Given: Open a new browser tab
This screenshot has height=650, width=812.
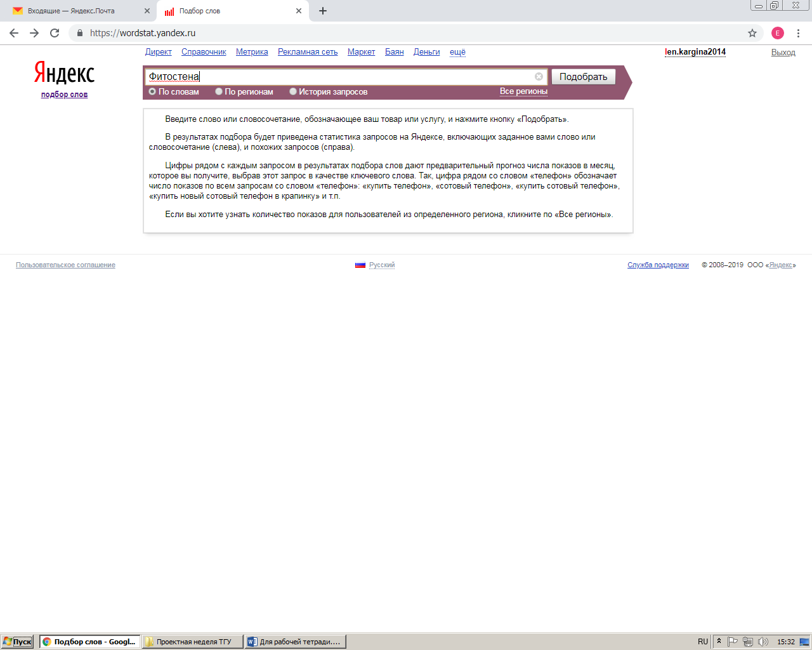Looking at the screenshot, I should [x=323, y=11].
